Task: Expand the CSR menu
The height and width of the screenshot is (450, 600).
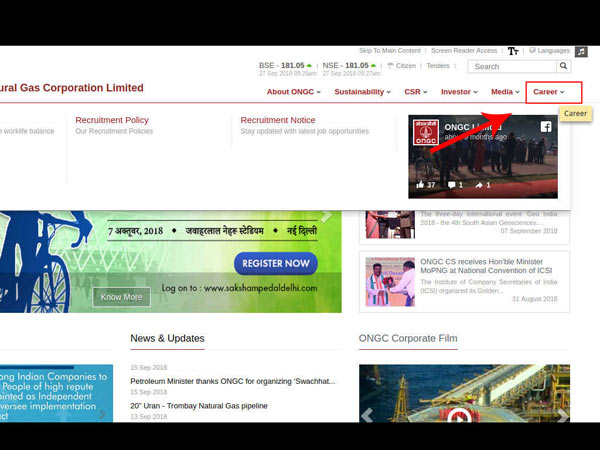Action: click(416, 92)
